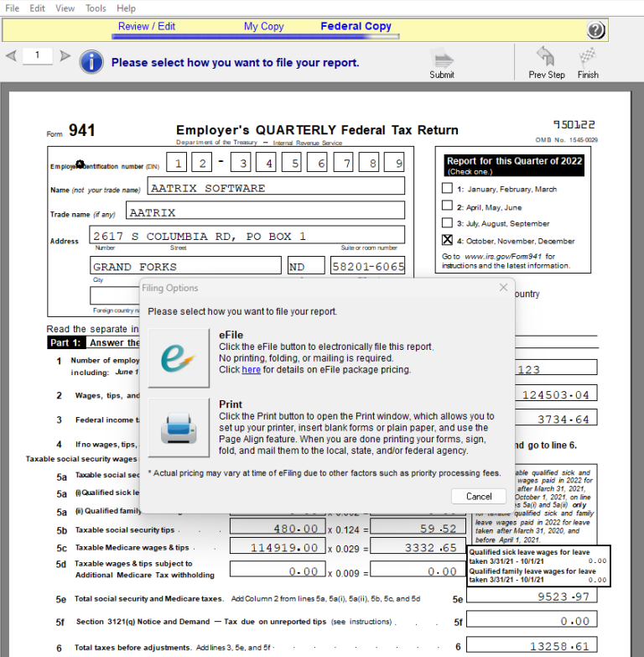This screenshot has height=657, width=644.
Task: Click the Print printer icon button
Action: [179, 427]
